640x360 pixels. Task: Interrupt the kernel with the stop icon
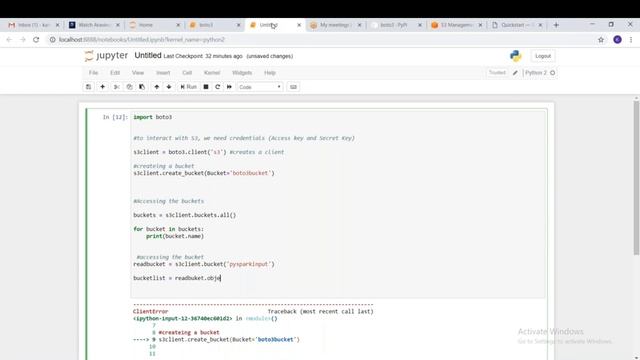[206, 87]
